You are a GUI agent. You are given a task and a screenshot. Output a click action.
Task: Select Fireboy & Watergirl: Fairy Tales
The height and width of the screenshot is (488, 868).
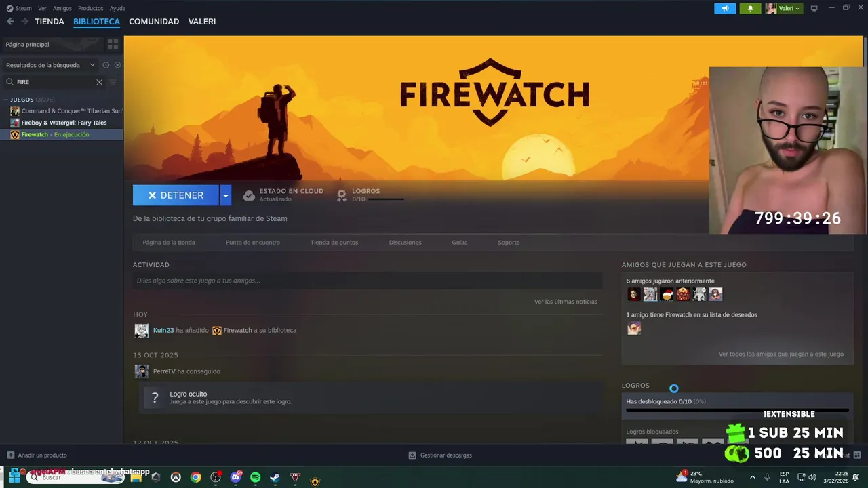tap(62, 123)
